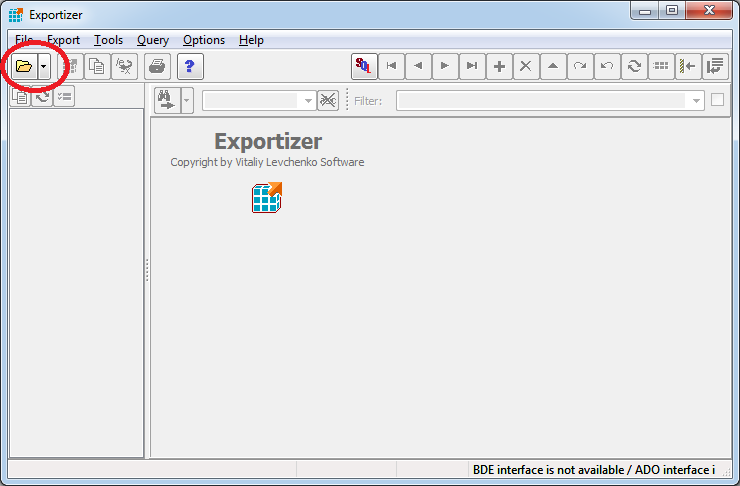Click the binoculars find button
This screenshot has height=486, width=740.
167,101
